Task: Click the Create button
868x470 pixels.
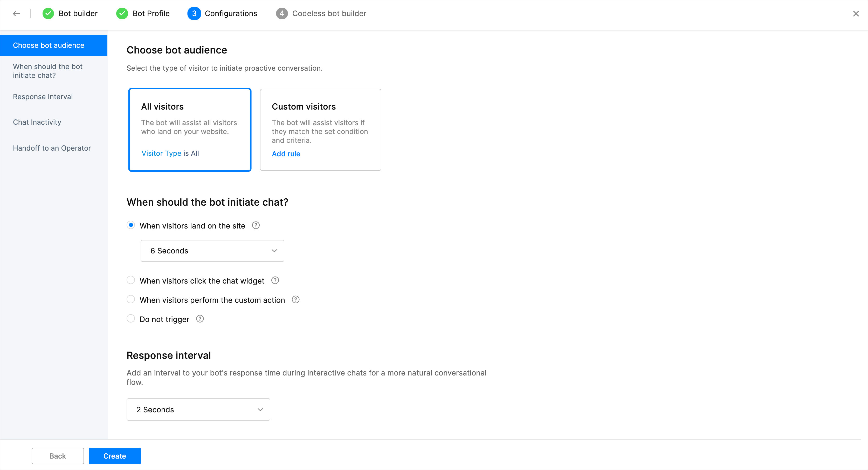Action: point(115,456)
